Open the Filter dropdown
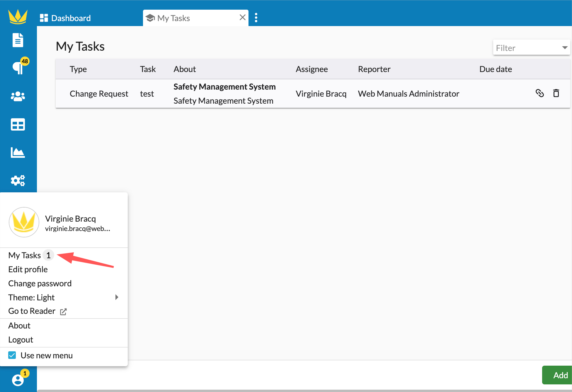The width and height of the screenshot is (572, 392). coord(531,47)
